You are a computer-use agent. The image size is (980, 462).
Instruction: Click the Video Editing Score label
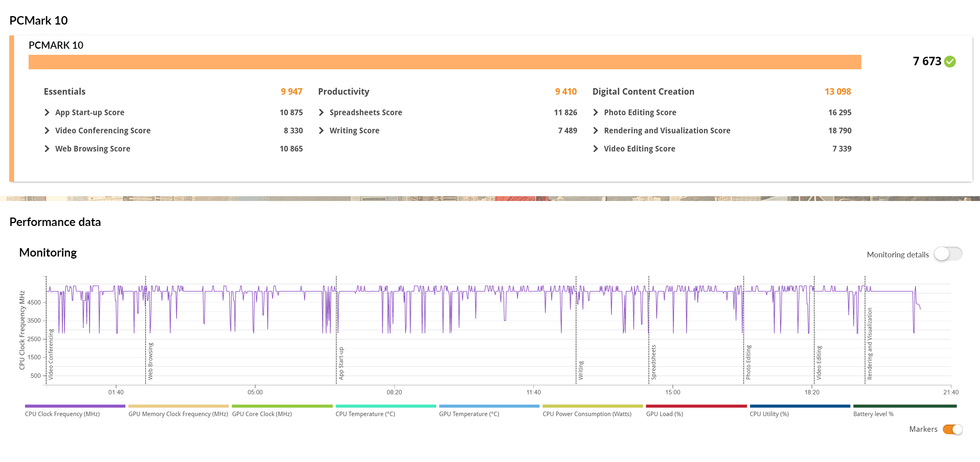[639, 149]
